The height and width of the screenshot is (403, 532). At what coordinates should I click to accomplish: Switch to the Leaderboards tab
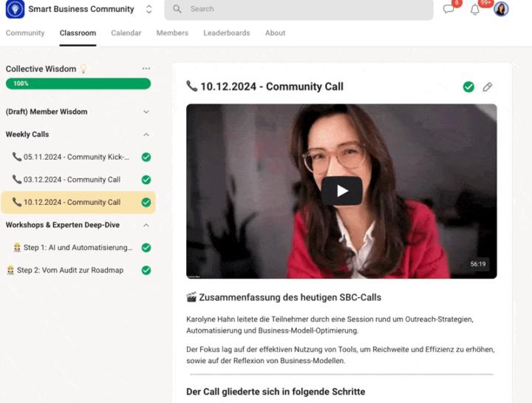pyautogui.click(x=226, y=33)
